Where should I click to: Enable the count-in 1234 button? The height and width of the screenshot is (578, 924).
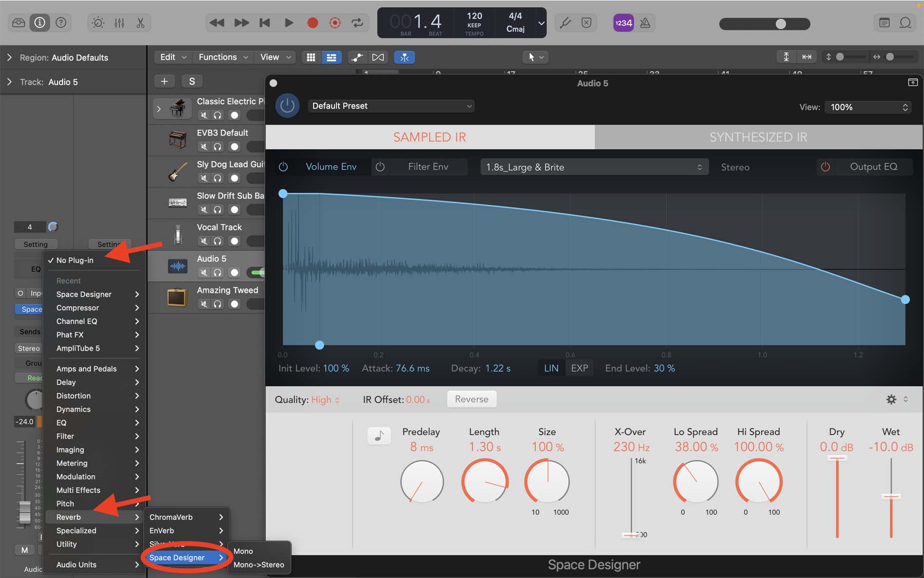coord(624,23)
